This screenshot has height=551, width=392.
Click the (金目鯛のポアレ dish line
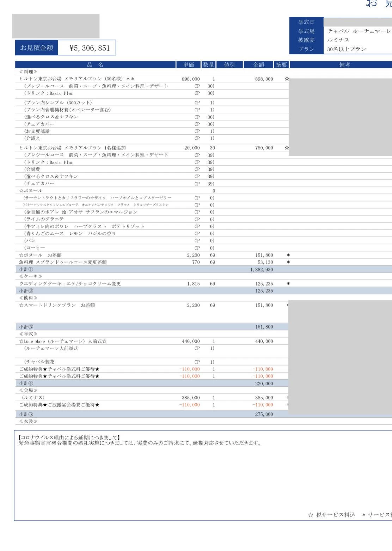(x=81, y=212)
